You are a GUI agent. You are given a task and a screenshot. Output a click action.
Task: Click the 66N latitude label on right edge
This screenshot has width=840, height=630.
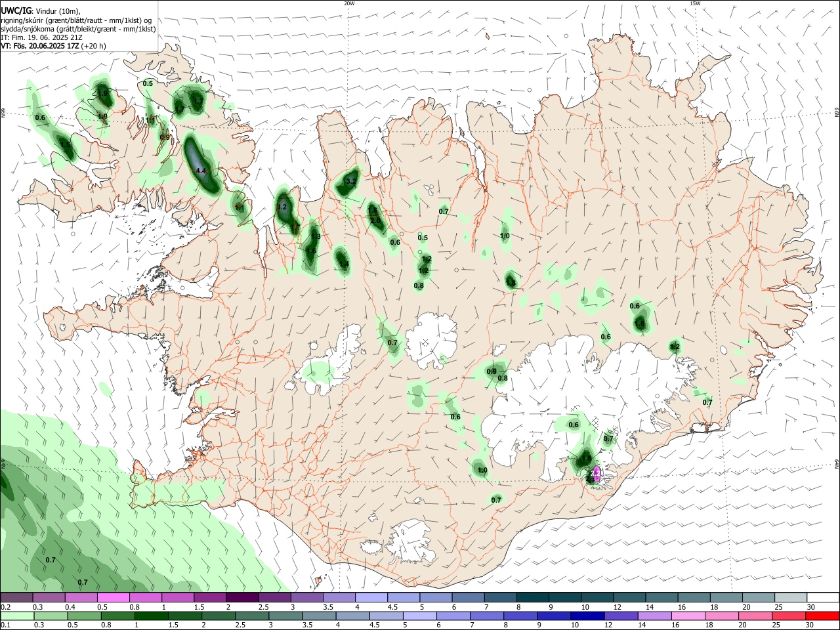[837, 114]
